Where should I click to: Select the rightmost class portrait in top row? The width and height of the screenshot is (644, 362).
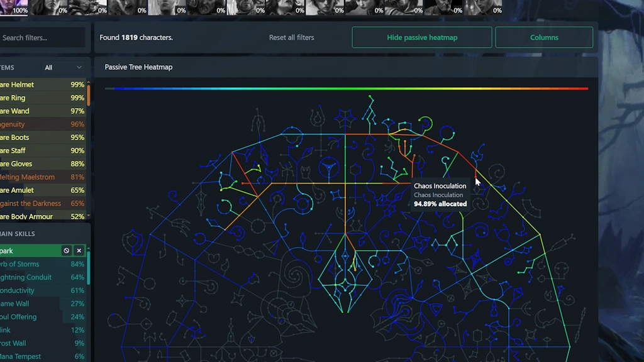pyautogui.click(x=485, y=7)
